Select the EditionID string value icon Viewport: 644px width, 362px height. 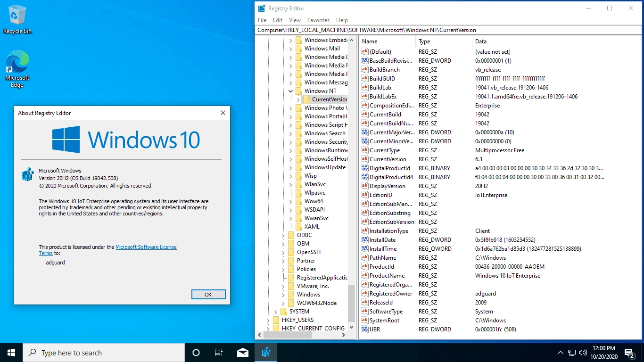(x=365, y=195)
